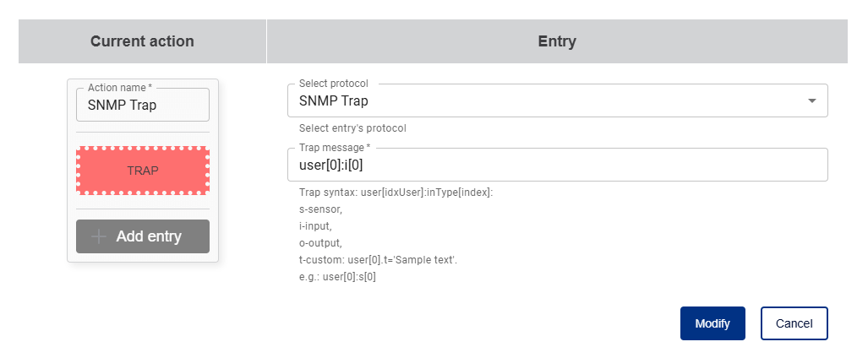Click the "i-input" syntax hint
Viewport: 868px width, 358px height.
tap(311, 226)
